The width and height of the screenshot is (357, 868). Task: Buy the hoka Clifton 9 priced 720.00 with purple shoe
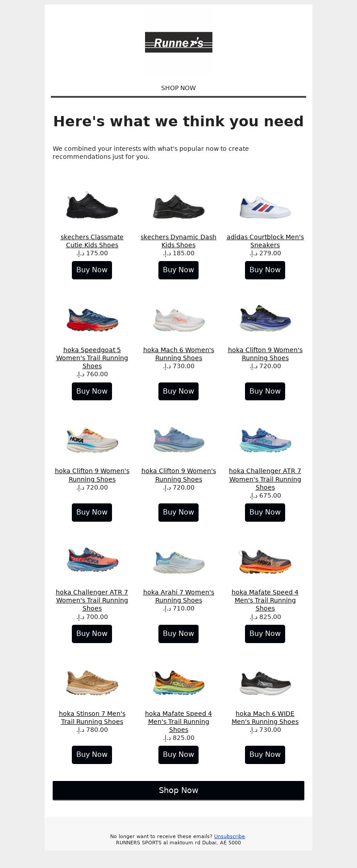265,391
